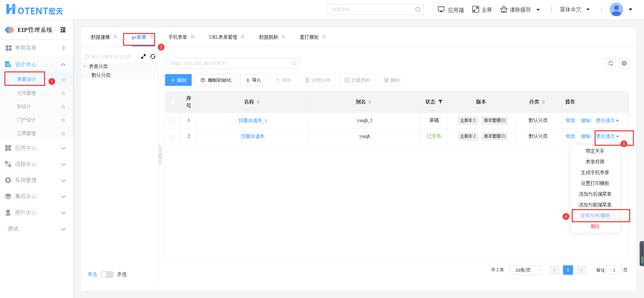Click the table refresh icon button

click(x=610, y=63)
